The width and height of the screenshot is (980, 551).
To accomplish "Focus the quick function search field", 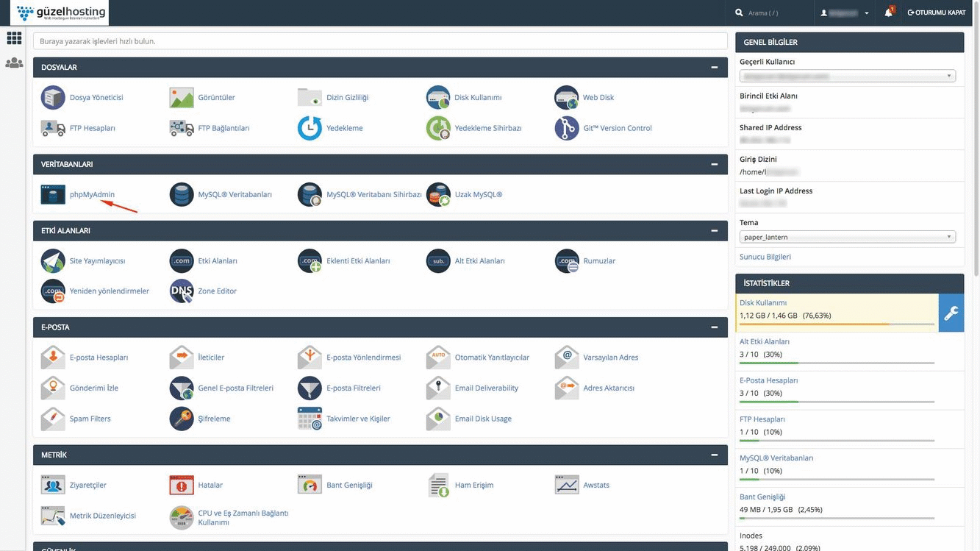I will point(380,41).
